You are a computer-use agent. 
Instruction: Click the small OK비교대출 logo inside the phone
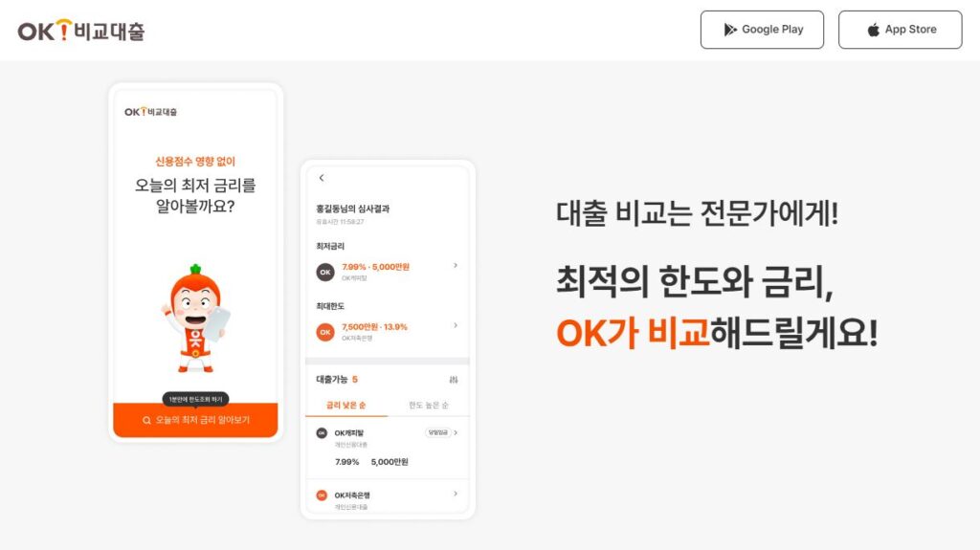pyautogui.click(x=150, y=112)
